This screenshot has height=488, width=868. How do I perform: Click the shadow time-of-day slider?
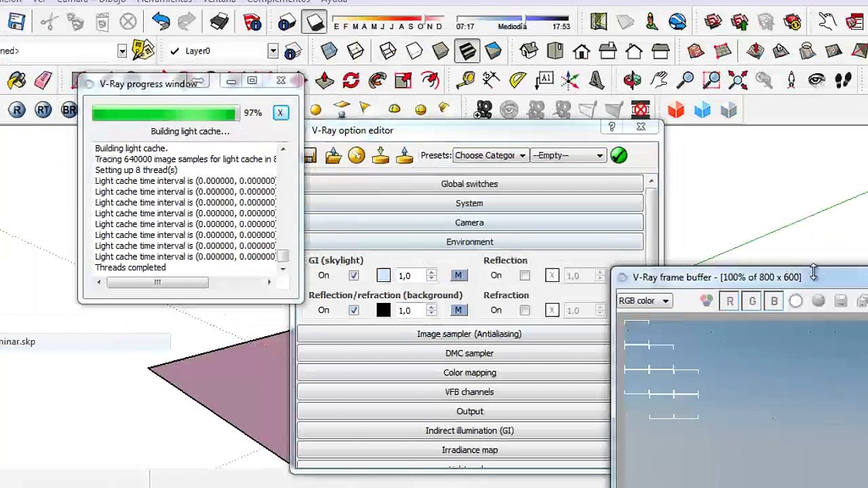pyautogui.click(x=513, y=19)
